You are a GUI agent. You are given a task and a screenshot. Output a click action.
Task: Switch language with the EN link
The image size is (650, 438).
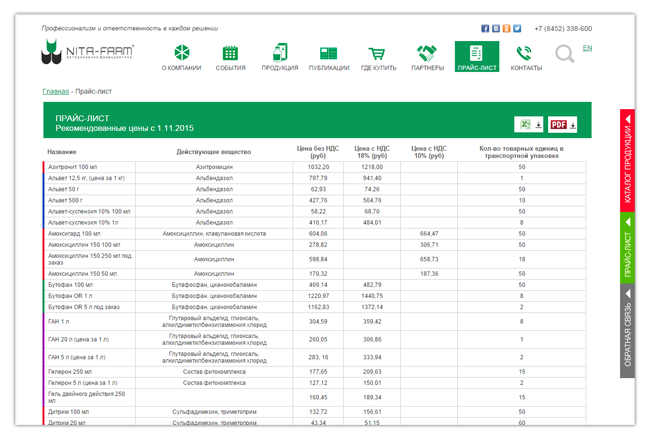click(x=587, y=48)
